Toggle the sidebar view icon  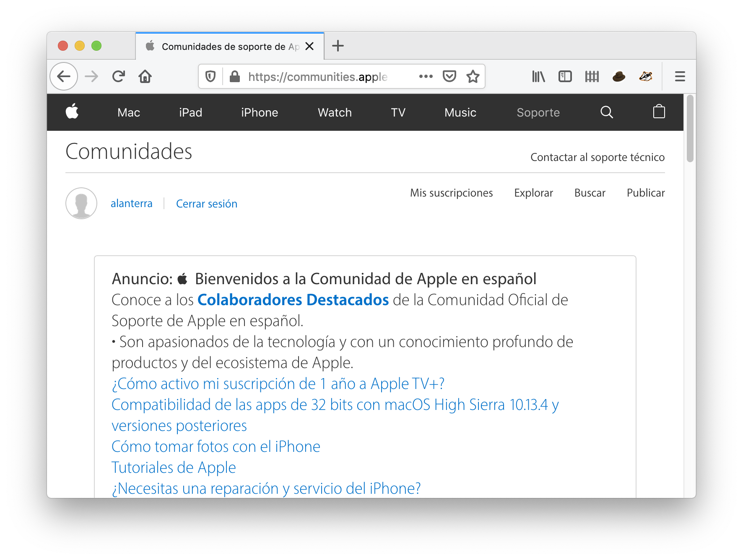tap(565, 76)
